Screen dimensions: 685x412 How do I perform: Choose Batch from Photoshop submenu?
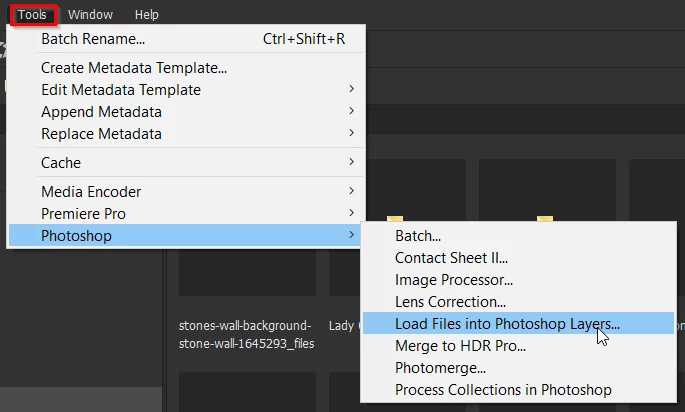[519, 236]
